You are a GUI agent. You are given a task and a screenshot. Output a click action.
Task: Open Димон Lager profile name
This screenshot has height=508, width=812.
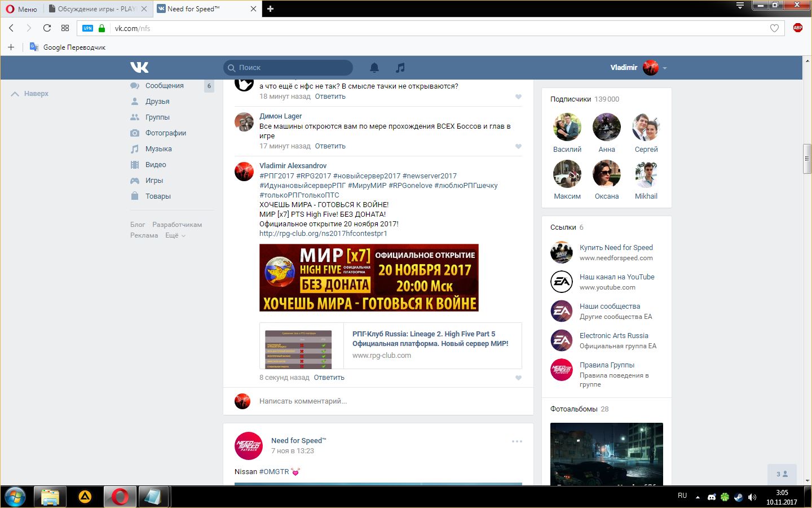[280, 116]
